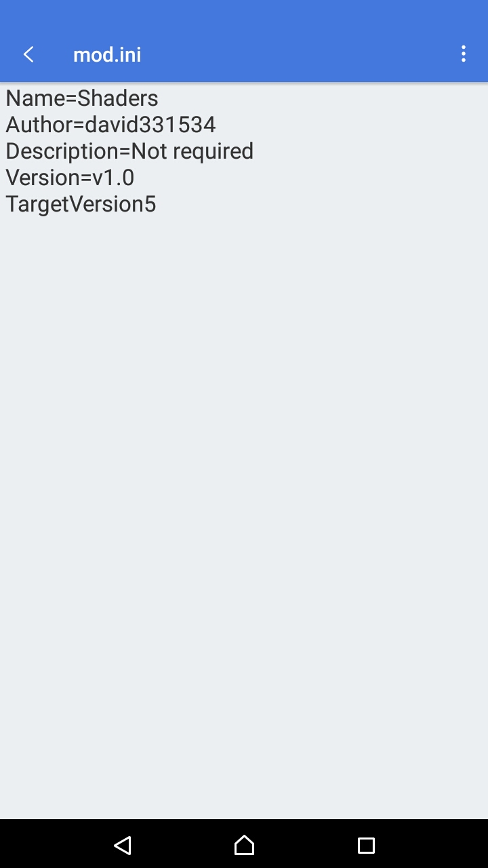Tap the Android home button
The image size is (488, 868).
(x=244, y=845)
